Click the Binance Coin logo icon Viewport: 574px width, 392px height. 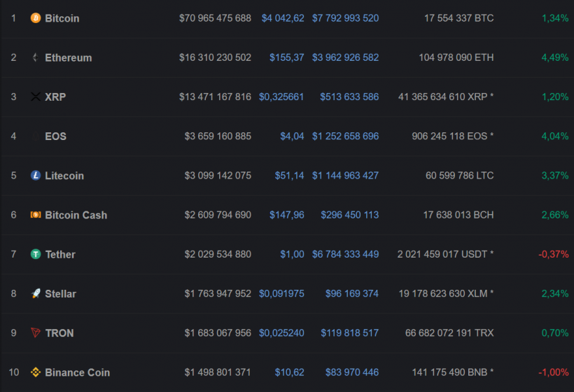click(x=36, y=372)
